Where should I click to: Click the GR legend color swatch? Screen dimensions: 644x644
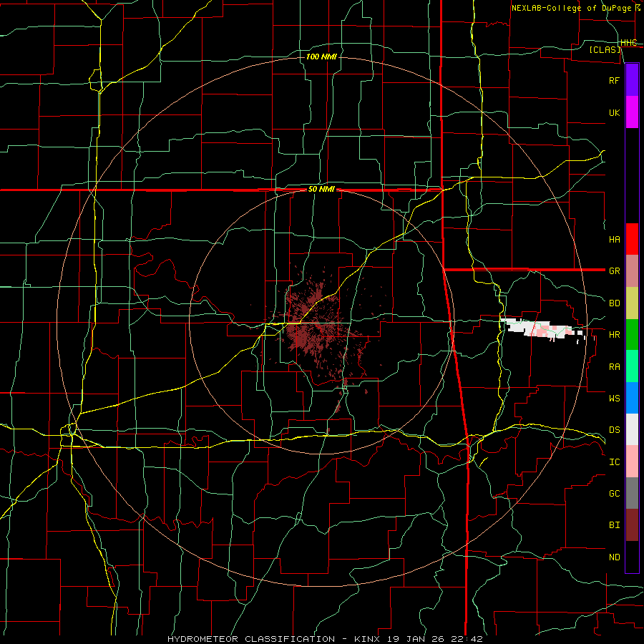point(632,271)
